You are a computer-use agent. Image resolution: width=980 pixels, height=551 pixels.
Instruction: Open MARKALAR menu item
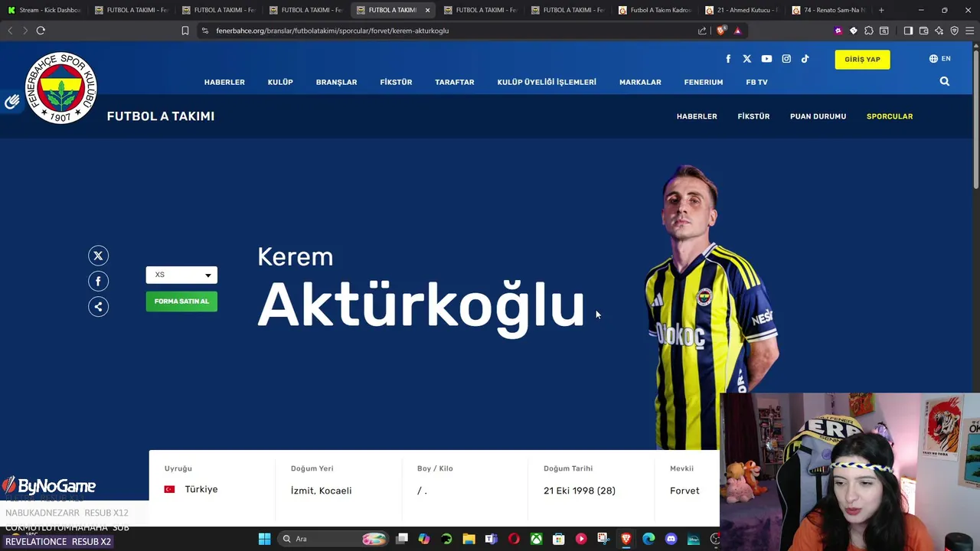pyautogui.click(x=640, y=82)
